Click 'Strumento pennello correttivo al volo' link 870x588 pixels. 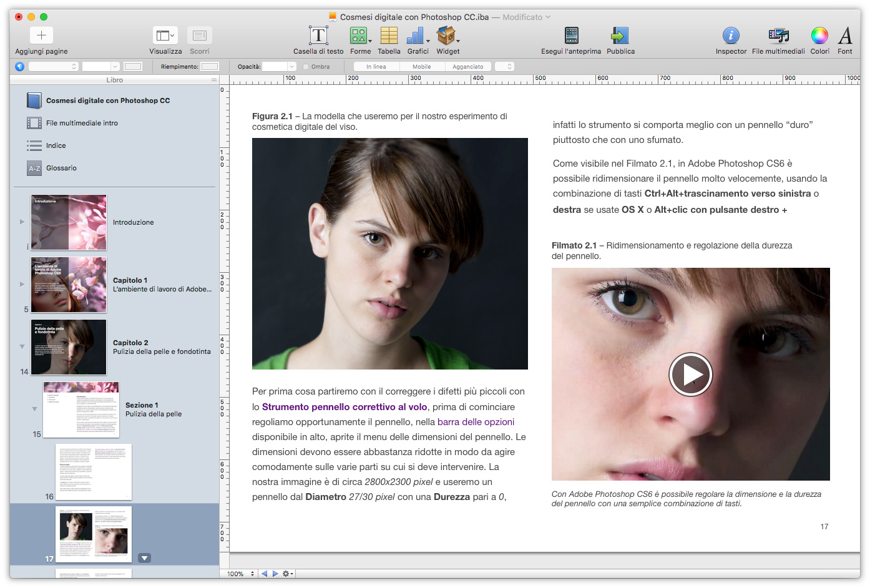345,407
